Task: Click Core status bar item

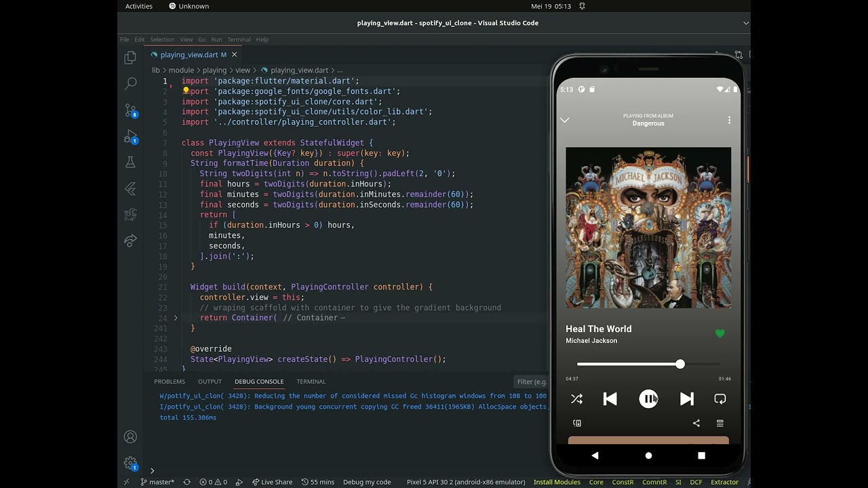Action: [596, 482]
